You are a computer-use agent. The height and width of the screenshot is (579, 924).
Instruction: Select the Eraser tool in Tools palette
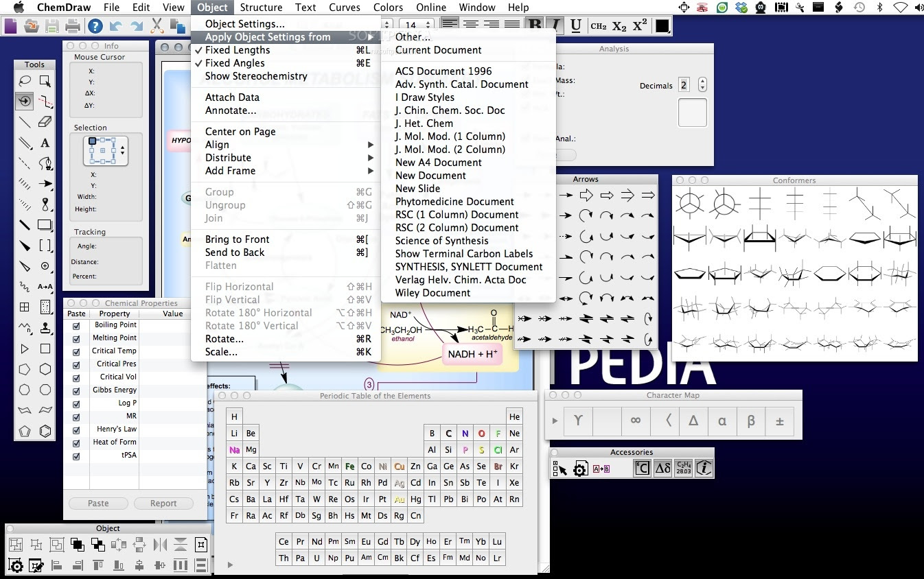point(45,122)
